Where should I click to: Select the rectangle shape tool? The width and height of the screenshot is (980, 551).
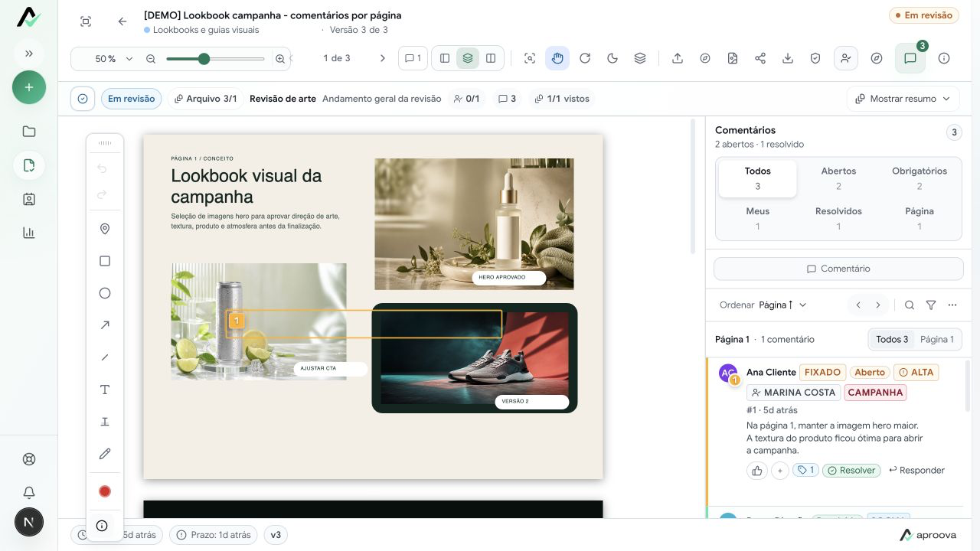pos(105,261)
